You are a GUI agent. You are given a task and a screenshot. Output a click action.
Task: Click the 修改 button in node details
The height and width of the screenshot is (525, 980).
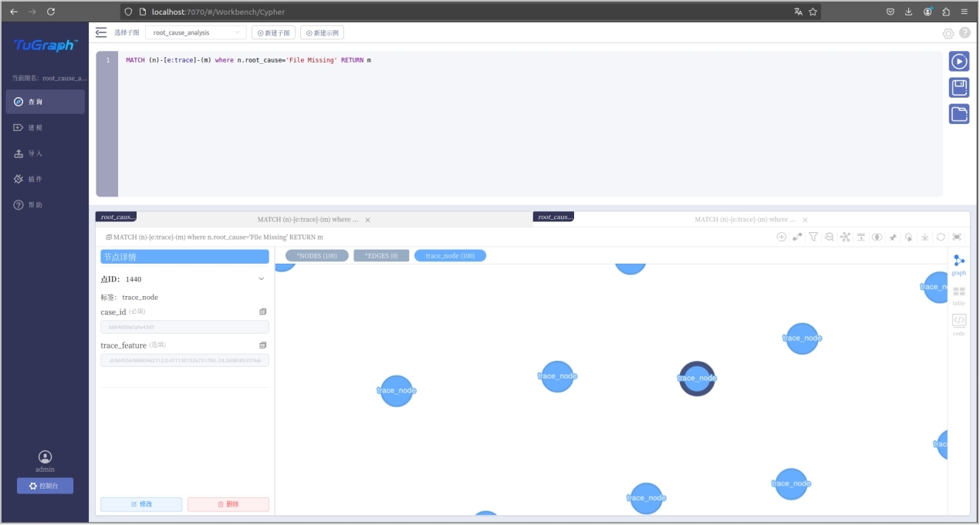(141, 504)
